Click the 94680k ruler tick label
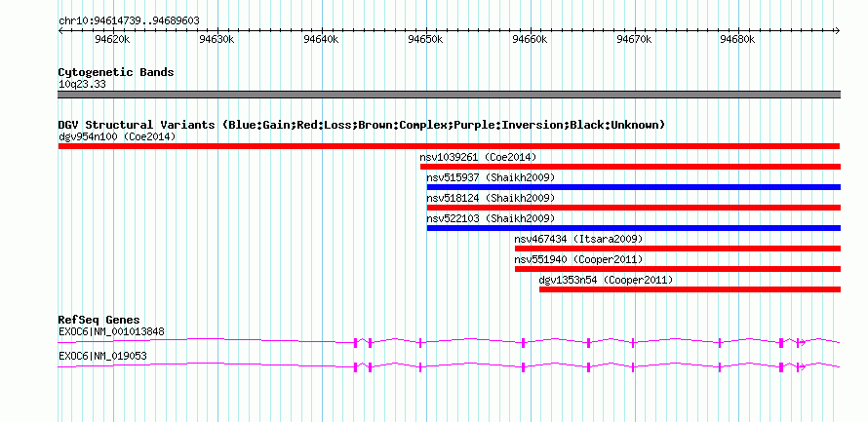Screen dimensions: 868x422 (738, 40)
